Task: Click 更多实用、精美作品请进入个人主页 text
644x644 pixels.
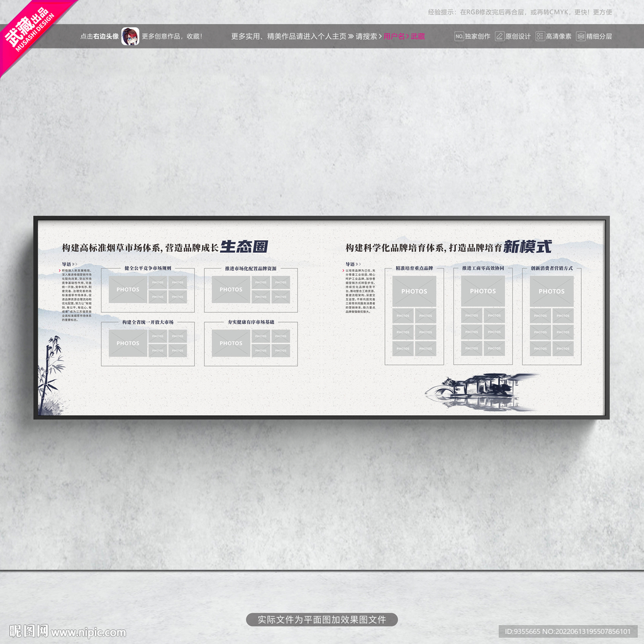Action: (288, 36)
